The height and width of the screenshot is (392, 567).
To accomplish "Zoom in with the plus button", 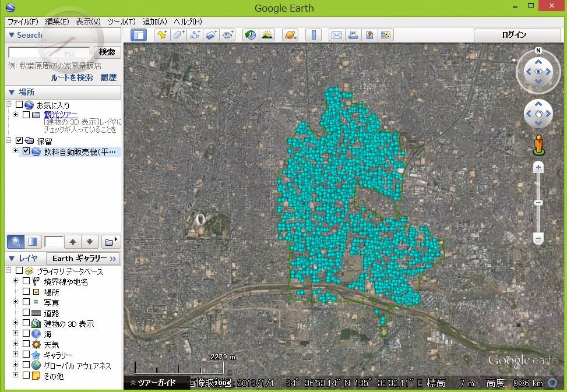I will [x=538, y=167].
